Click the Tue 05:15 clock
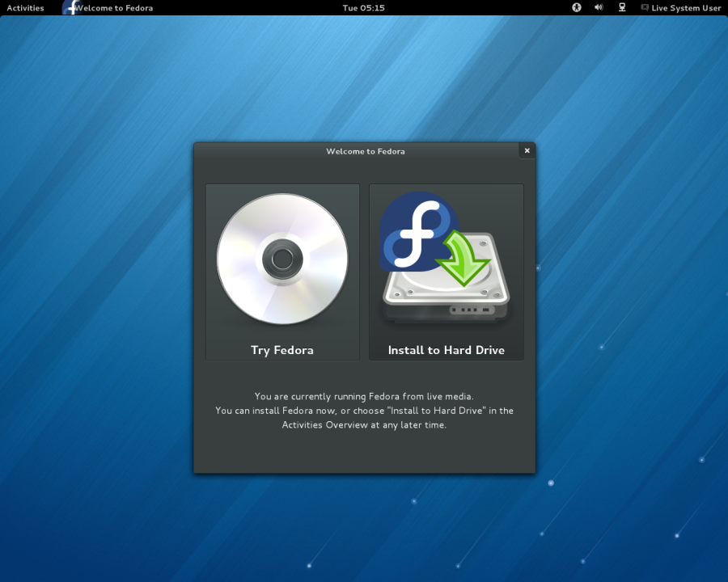Screen dimensions: 728x582 [x=363, y=8]
